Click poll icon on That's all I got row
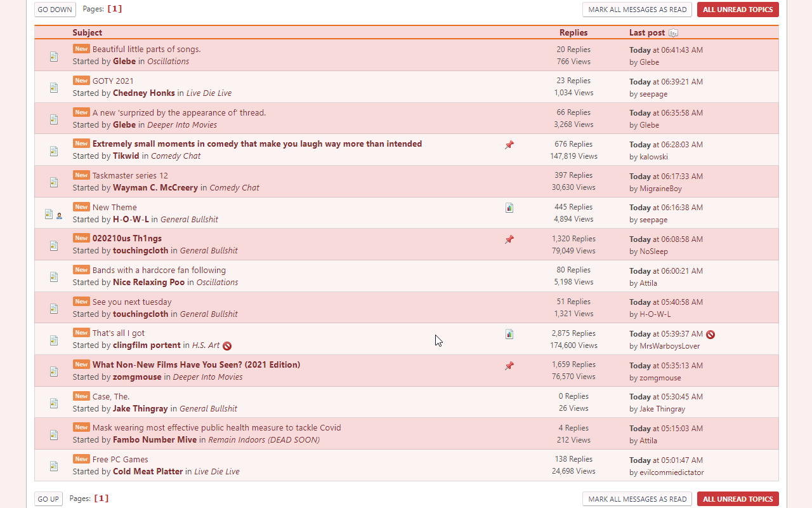Viewport: 812px width, 508px height. point(509,334)
